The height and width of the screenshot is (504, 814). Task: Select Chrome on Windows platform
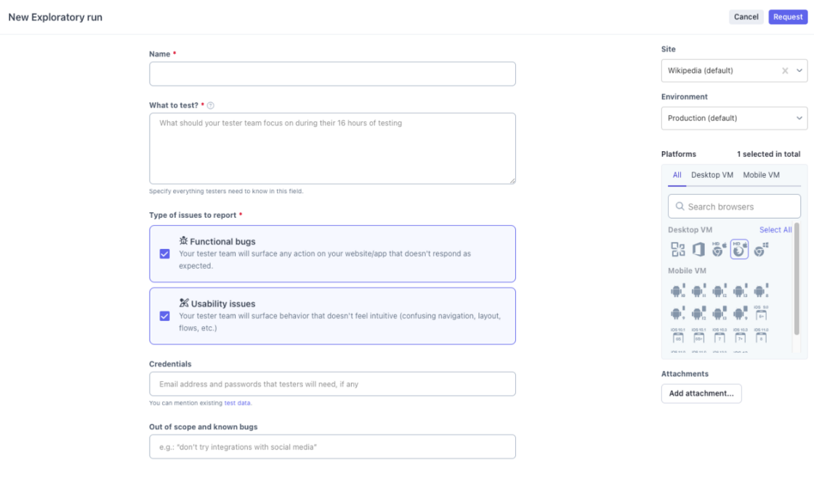pos(759,249)
